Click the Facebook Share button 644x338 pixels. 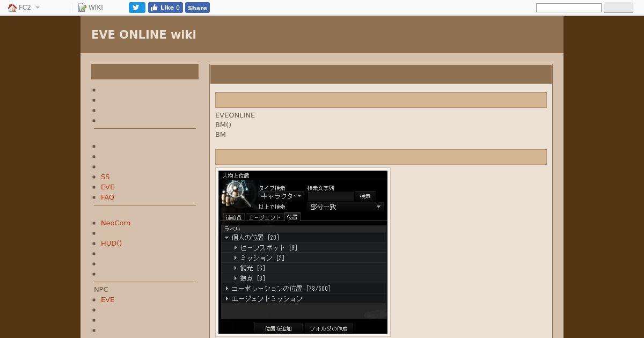197,8
